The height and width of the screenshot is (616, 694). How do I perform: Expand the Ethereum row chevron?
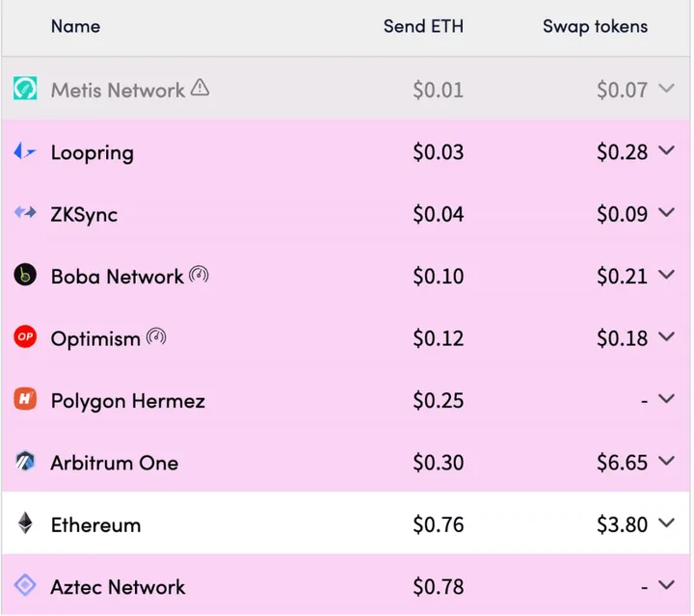pyautogui.click(x=666, y=523)
